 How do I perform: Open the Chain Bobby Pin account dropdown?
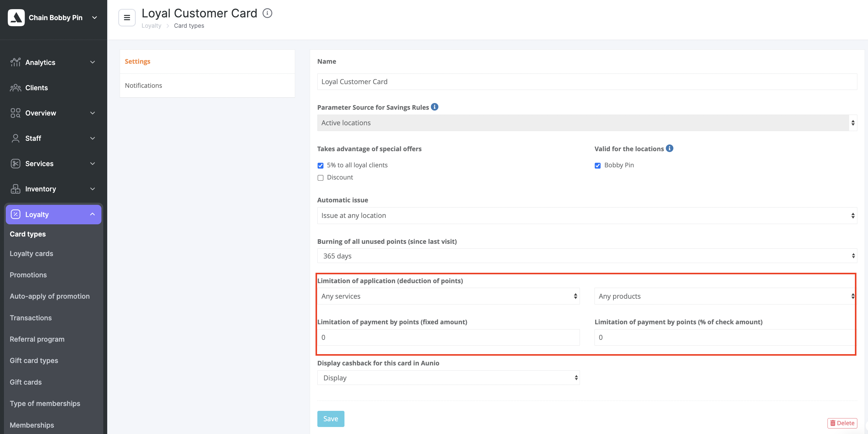point(95,18)
